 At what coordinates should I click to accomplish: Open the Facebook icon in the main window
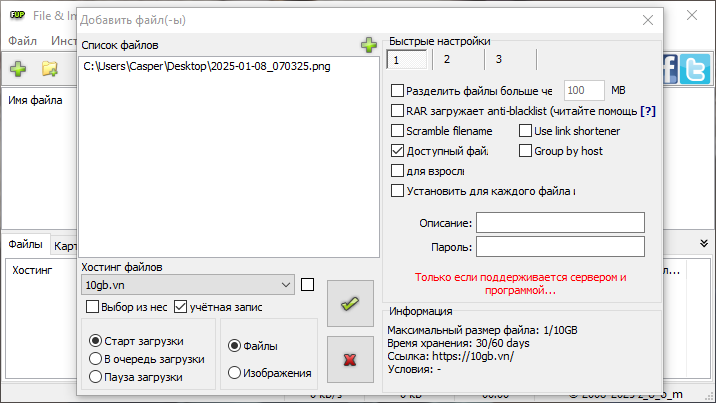670,69
